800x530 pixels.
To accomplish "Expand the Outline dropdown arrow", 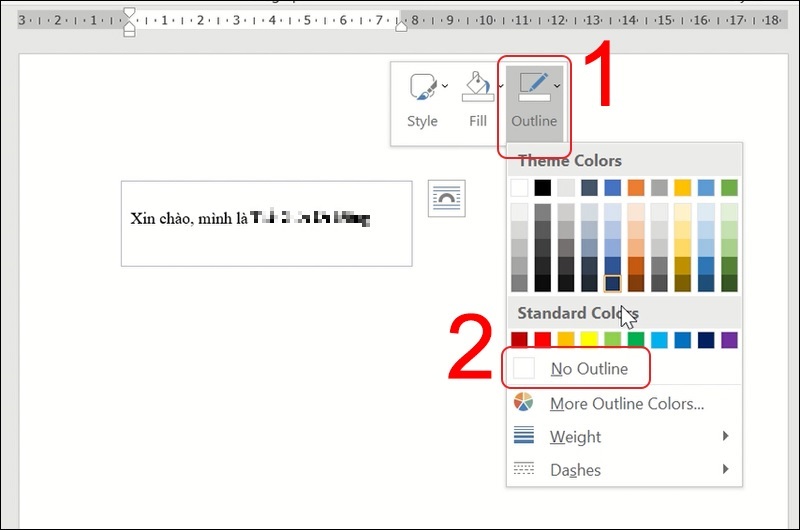I will (557, 87).
